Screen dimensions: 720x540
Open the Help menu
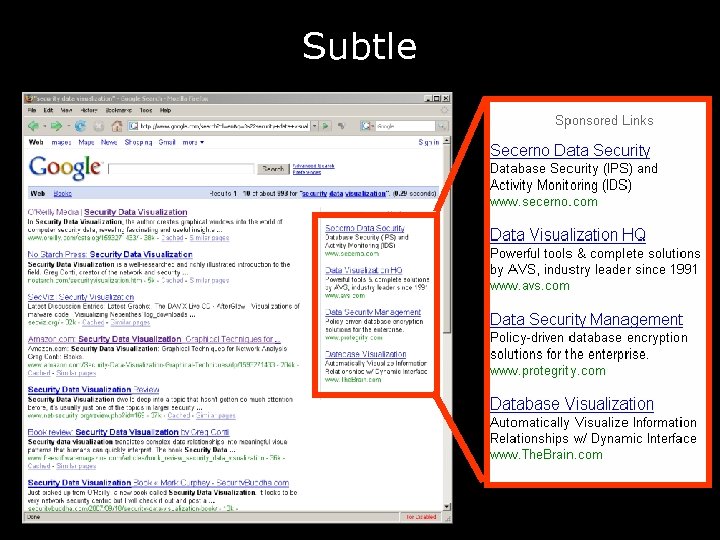(x=165, y=110)
